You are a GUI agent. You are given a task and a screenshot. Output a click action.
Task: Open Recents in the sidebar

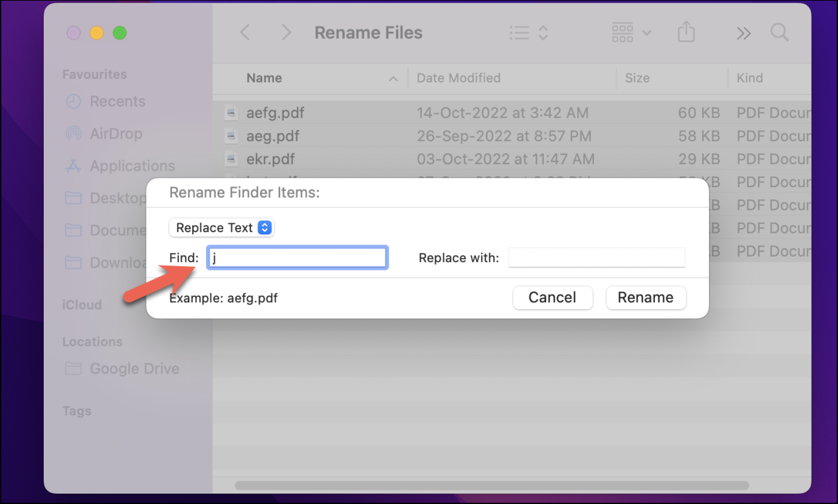point(117,101)
